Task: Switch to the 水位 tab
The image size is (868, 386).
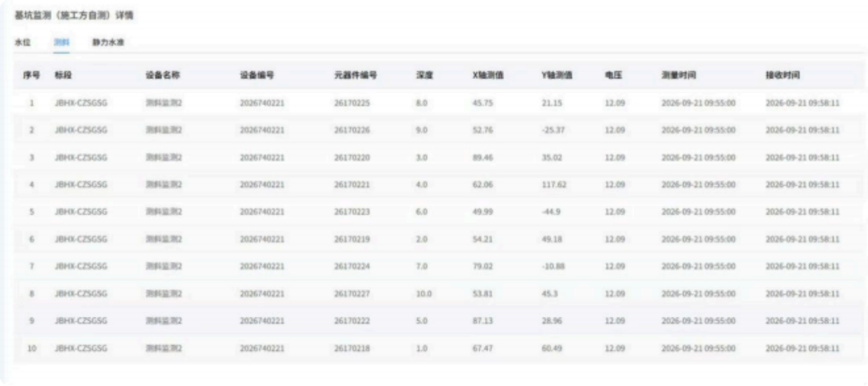Action: point(22,42)
